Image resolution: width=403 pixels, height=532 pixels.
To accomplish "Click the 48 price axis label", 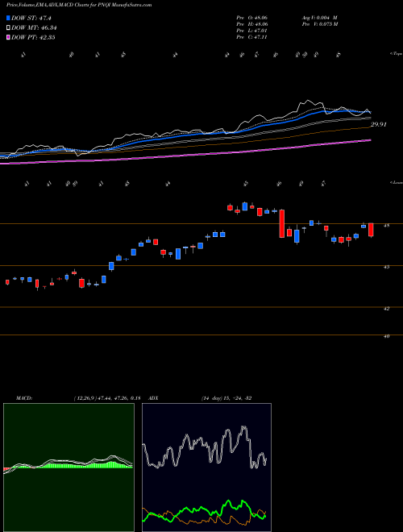I will pyautogui.click(x=387, y=225).
